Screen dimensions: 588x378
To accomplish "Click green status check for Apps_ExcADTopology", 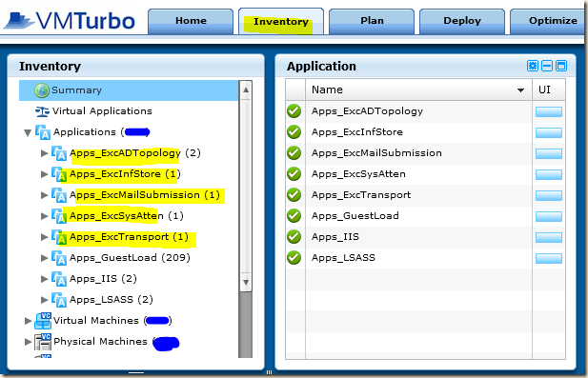I will pyautogui.click(x=294, y=111).
